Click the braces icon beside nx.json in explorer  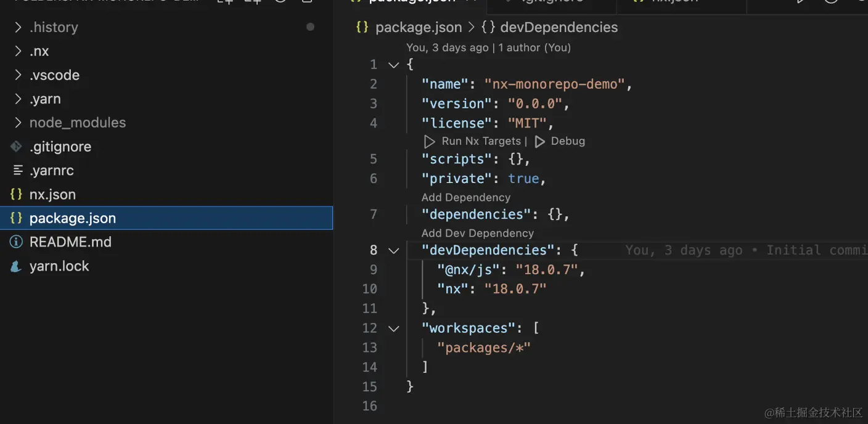[17, 194]
